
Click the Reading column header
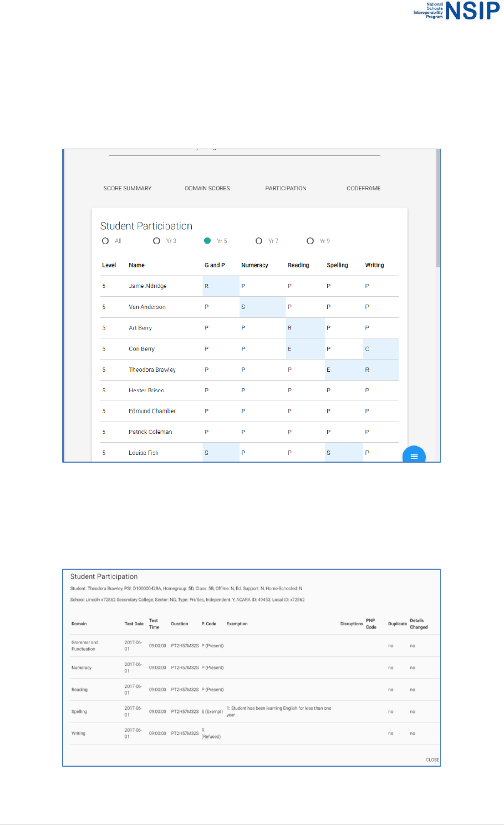[x=298, y=265]
